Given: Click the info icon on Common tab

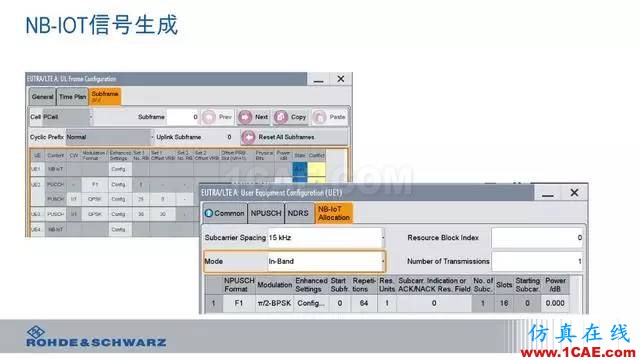Looking at the screenshot, I should pos(209,213).
